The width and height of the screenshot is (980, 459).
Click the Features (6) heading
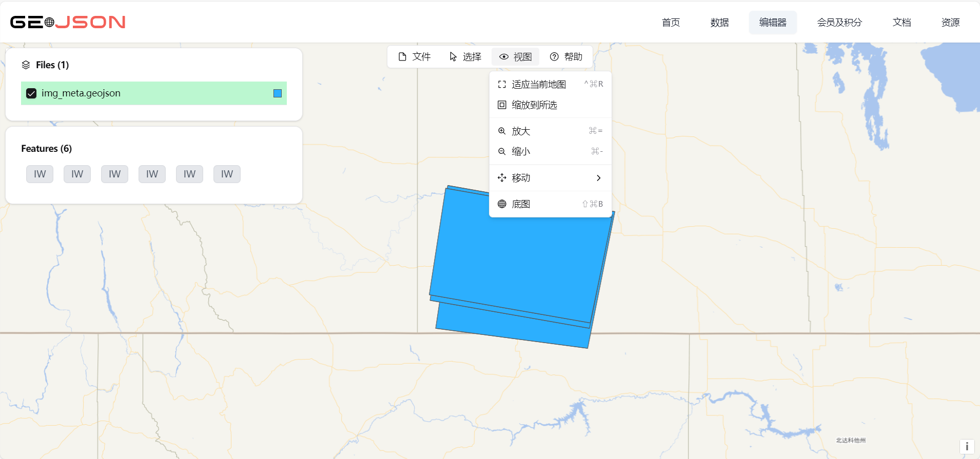pyautogui.click(x=46, y=149)
